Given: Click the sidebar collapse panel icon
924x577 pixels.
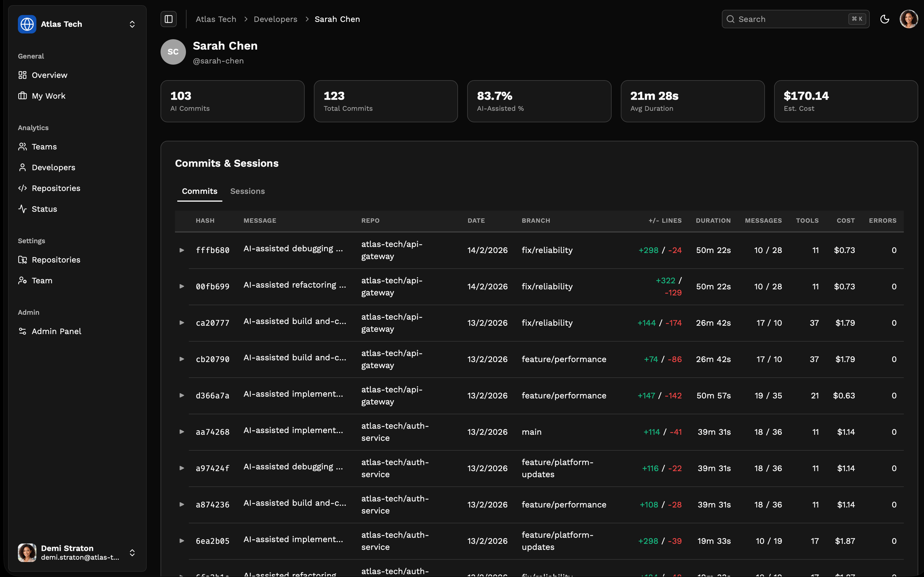Looking at the screenshot, I should 168,19.
